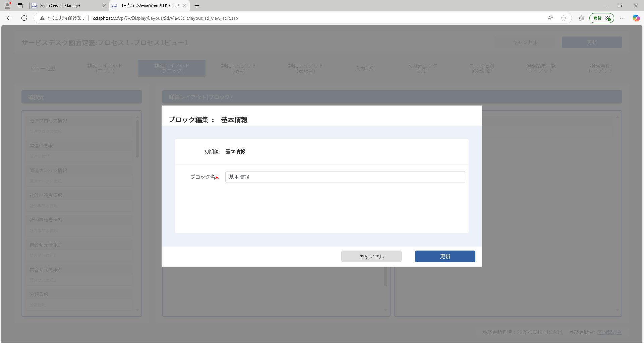The height and width of the screenshot is (343, 644).
Task: Select 分類情報 in the 選択元 list
Action: point(79,300)
